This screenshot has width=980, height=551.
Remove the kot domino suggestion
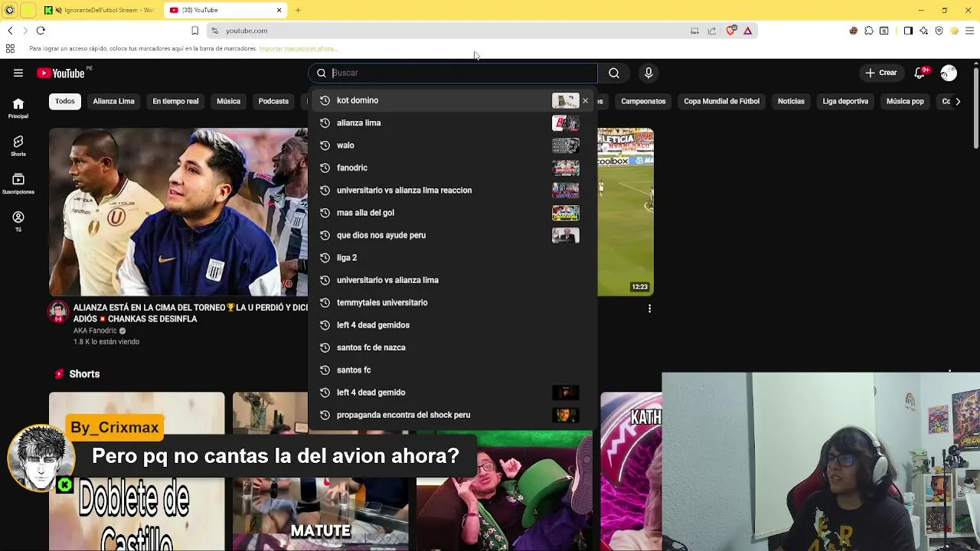click(x=586, y=100)
